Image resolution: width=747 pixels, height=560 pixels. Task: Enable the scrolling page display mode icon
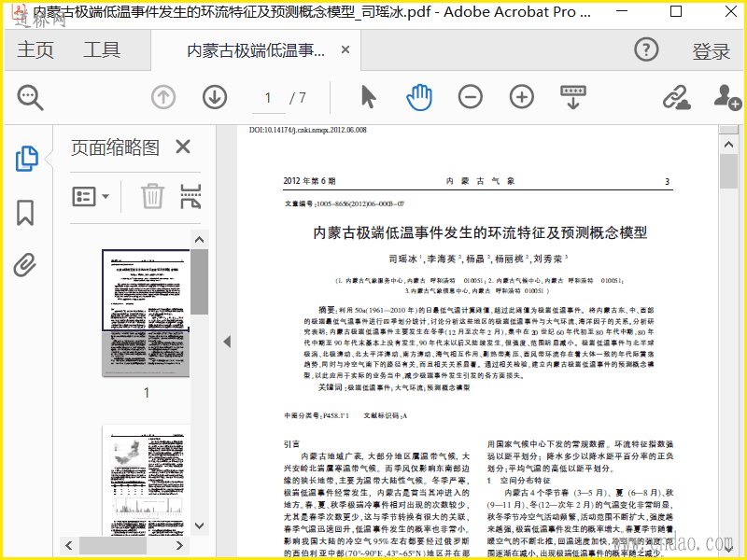pyautogui.click(x=573, y=97)
